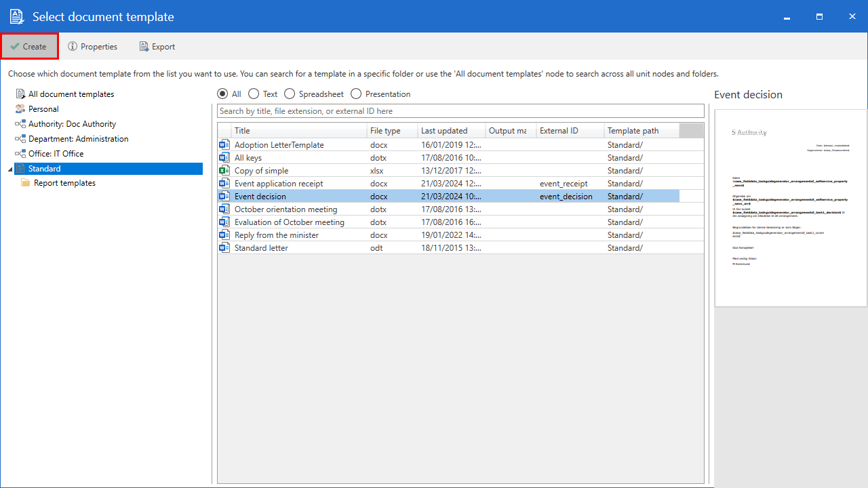Choose the Presentation radio button
Viewport: 868px width, 488px height.
[x=356, y=94]
